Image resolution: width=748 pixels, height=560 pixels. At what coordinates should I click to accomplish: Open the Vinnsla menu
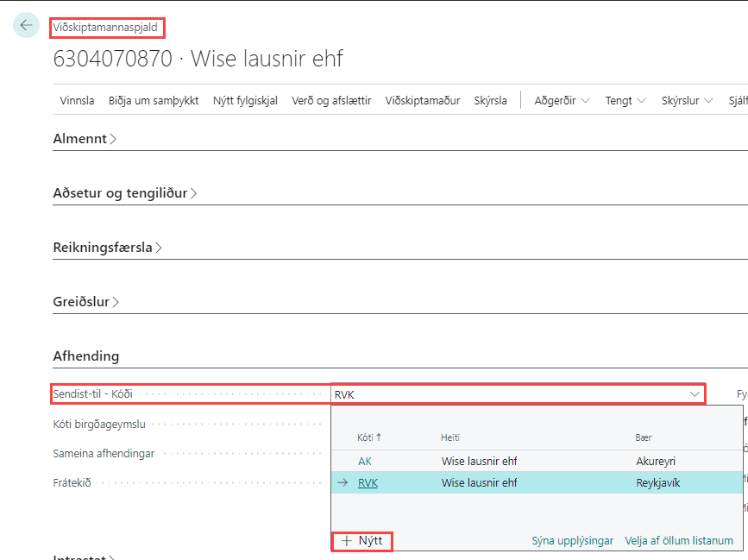77,100
